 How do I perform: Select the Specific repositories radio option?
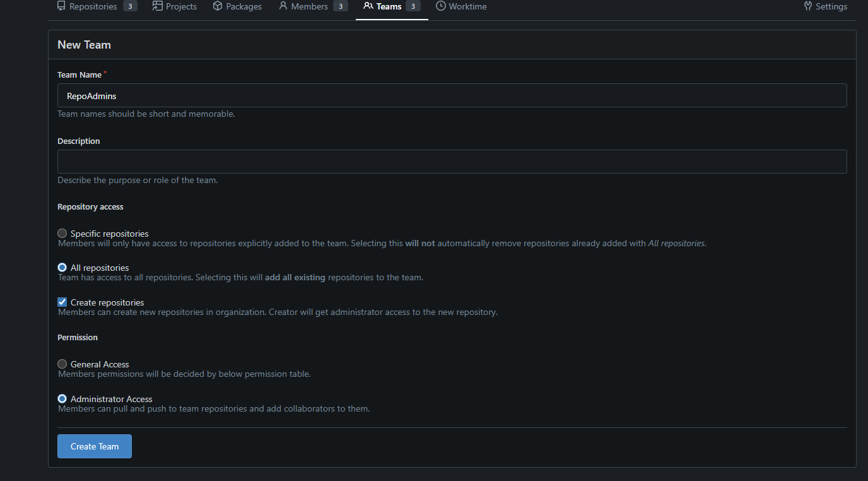62,234
